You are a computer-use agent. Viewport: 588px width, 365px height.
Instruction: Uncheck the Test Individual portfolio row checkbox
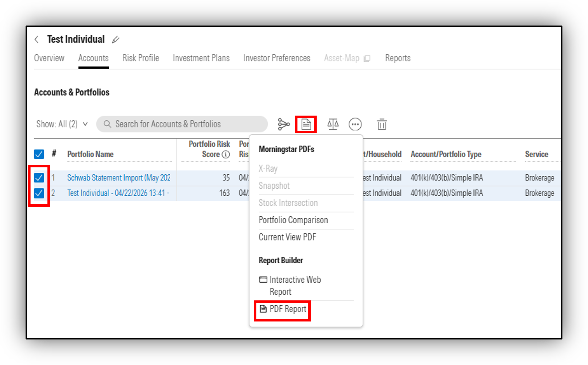pos(39,193)
